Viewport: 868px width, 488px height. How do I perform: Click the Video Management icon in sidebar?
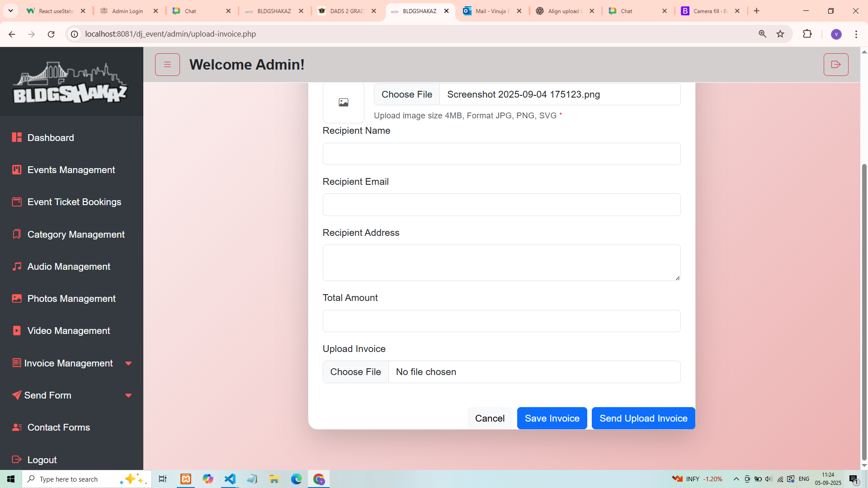(17, 331)
